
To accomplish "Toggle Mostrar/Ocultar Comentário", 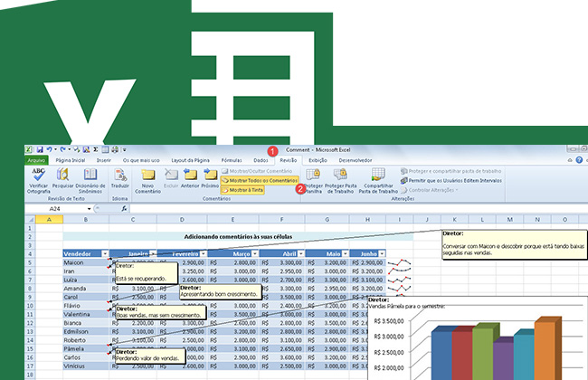I will [257, 171].
